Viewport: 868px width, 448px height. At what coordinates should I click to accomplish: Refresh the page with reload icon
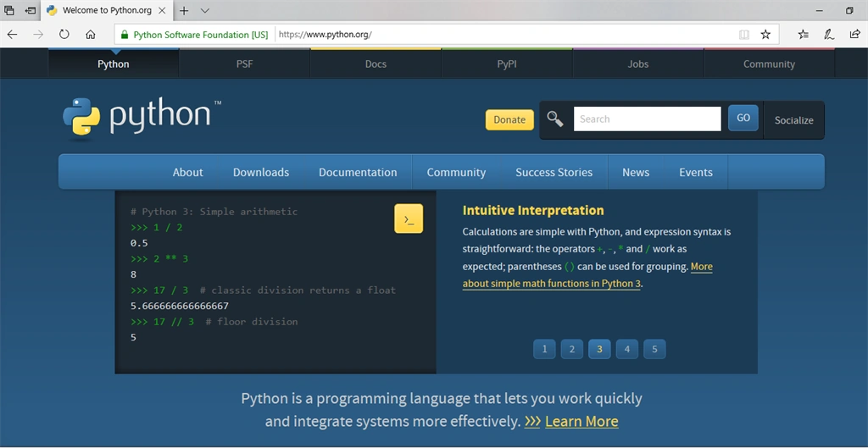[x=64, y=34]
